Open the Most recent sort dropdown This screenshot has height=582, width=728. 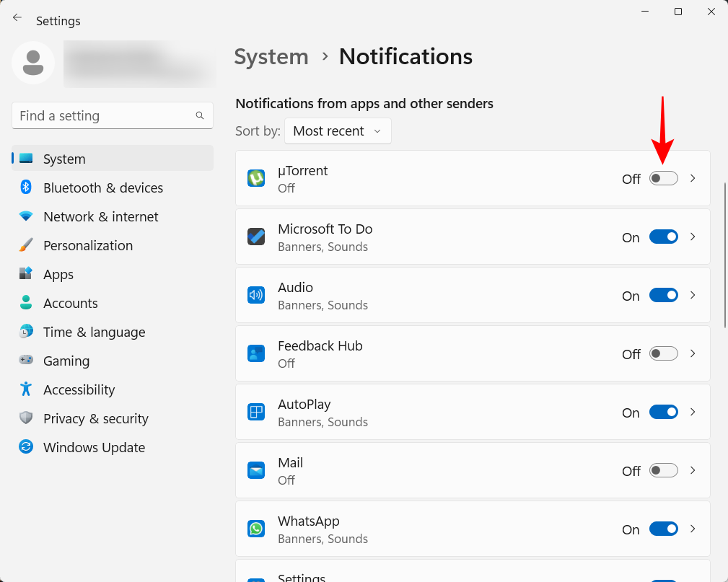coord(338,131)
